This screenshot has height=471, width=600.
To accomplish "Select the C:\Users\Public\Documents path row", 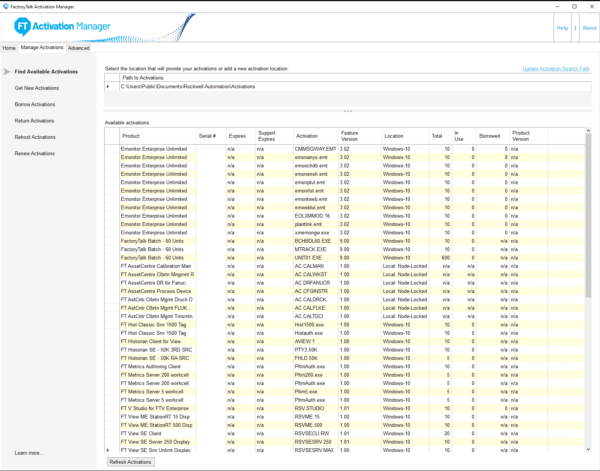I will click(347, 86).
